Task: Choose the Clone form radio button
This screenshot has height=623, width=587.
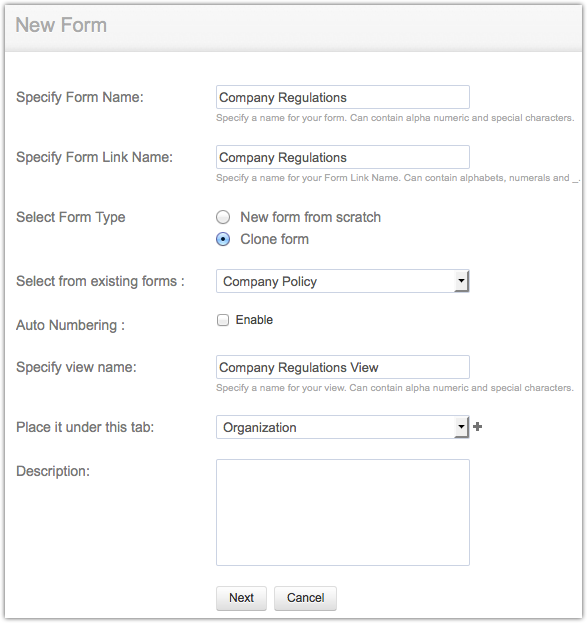Action: coord(223,239)
